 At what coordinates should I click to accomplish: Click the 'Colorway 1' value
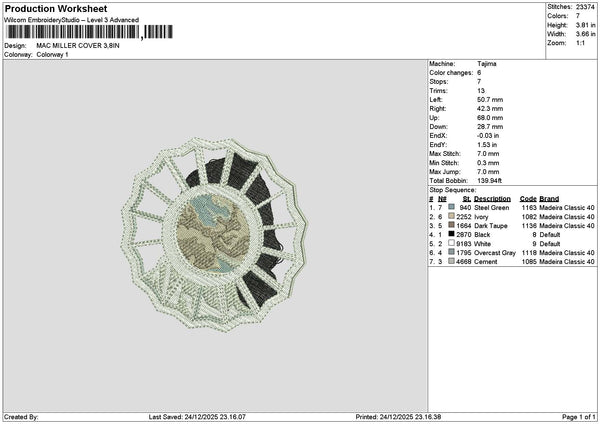click(x=52, y=54)
